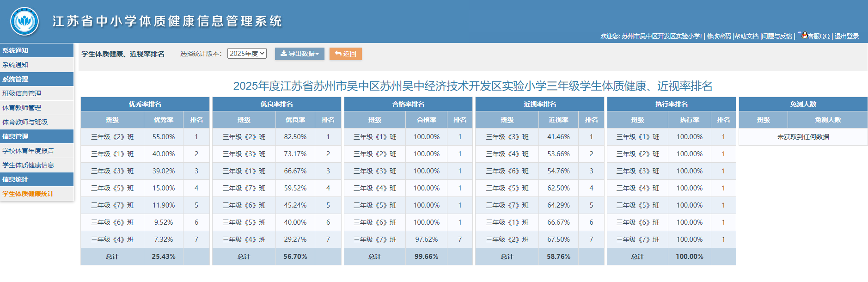Click the system logo emblem

coord(24,21)
